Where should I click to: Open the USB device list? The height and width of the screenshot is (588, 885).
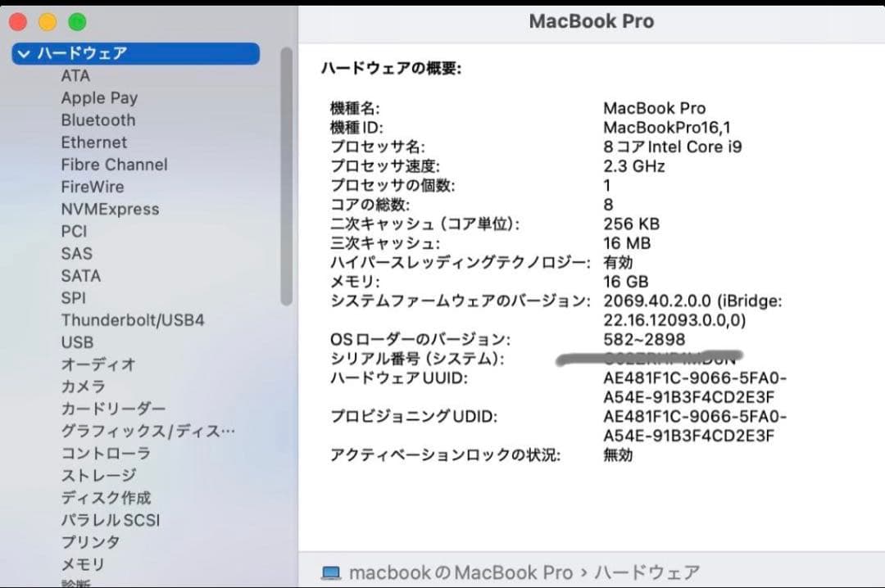[75, 342]
